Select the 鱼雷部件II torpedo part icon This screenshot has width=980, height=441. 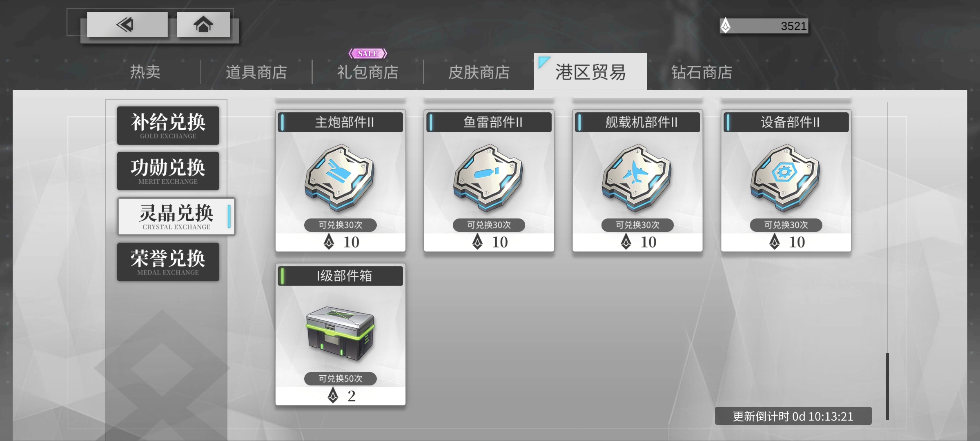(x=488, y=177)
